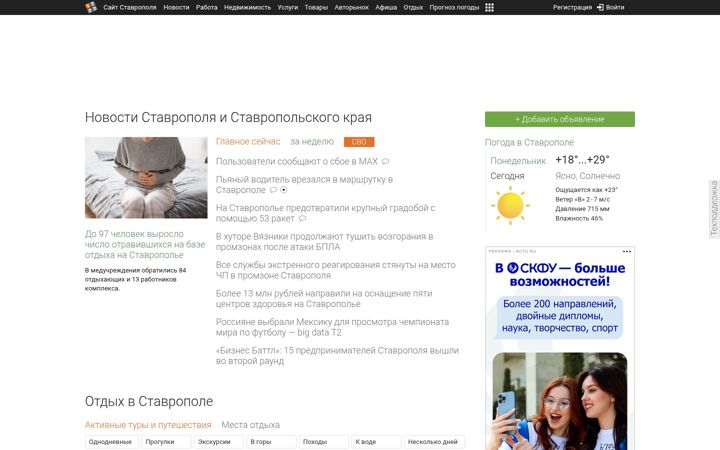Click the Влажность 46% text
This screenshot has width=720, height=450.
point(579,219)
